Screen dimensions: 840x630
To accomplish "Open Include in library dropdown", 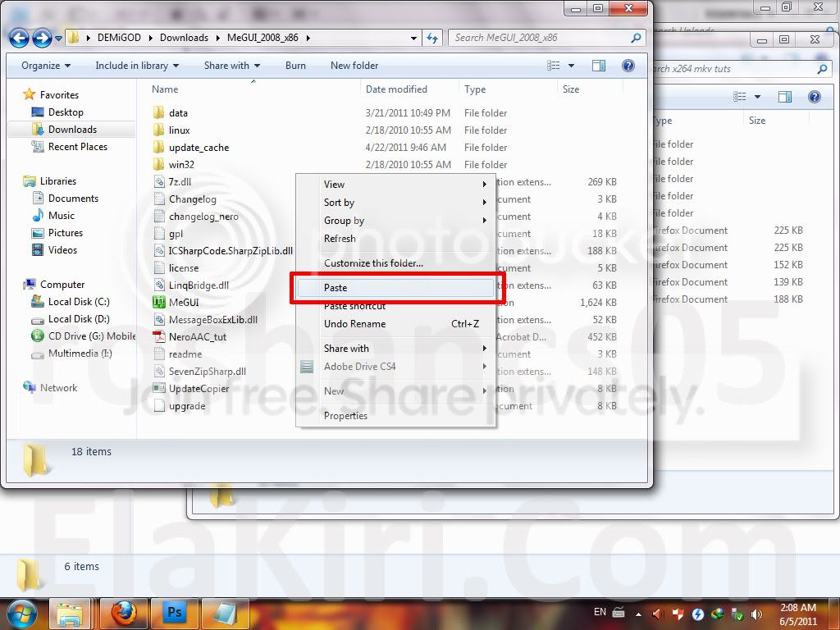I will [137, 66].
